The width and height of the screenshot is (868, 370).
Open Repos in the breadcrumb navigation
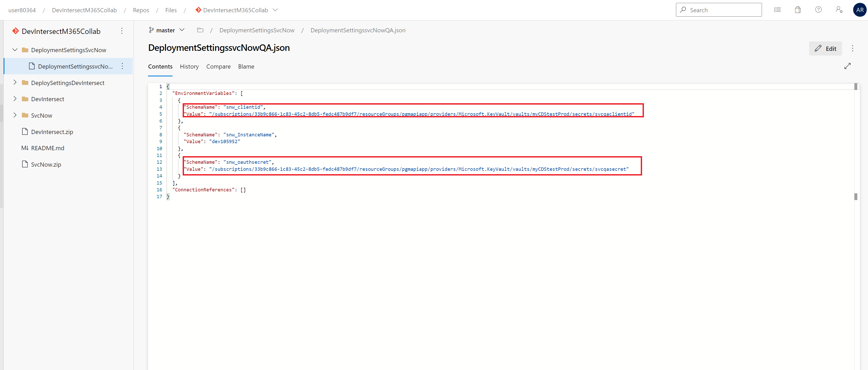141,10
